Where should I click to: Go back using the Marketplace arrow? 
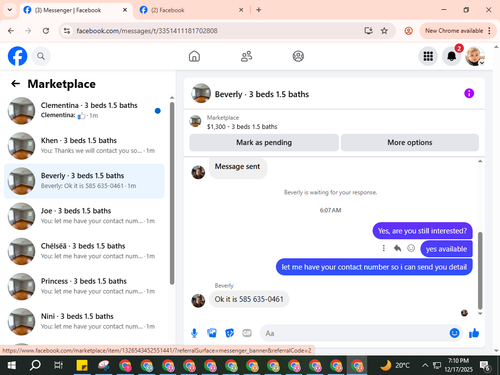(15, 84)
